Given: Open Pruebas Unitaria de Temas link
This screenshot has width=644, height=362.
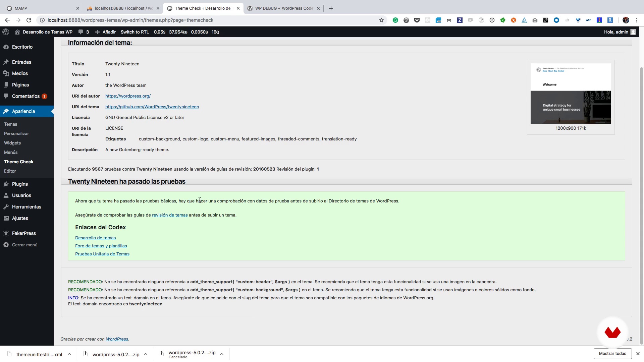Looking at the screenshot, I should click(102, 254).
